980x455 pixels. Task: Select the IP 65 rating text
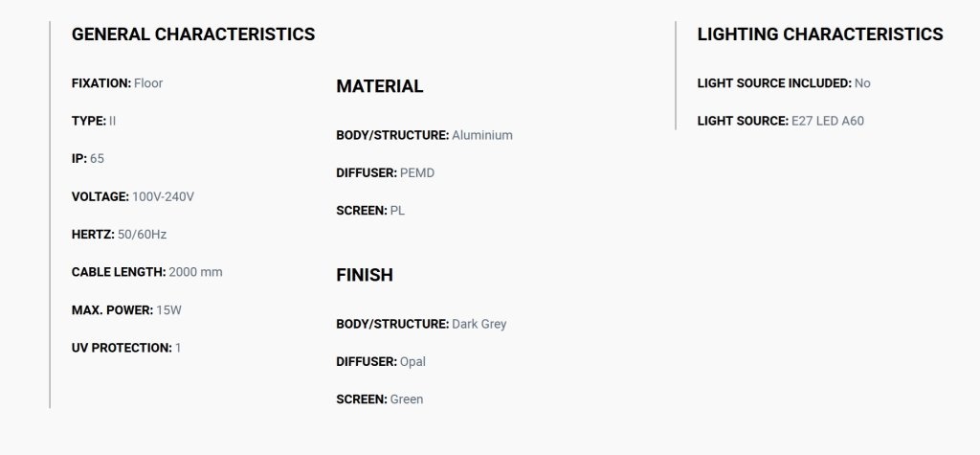(87, 158)
